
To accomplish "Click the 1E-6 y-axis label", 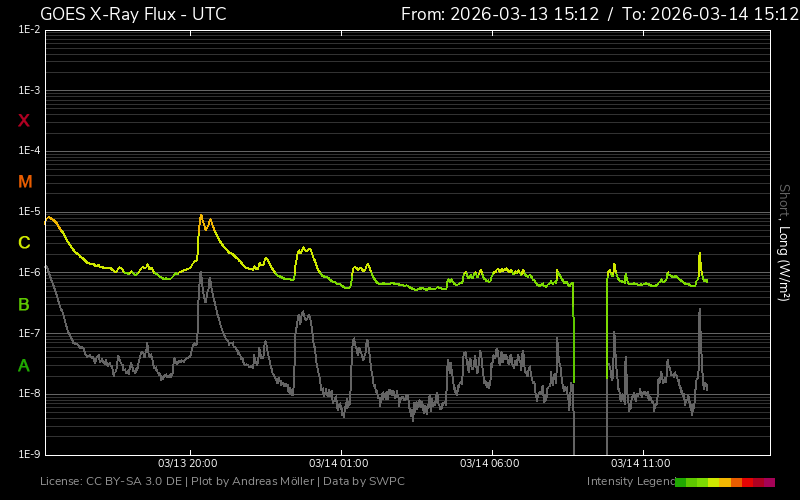I will (29, 272).
